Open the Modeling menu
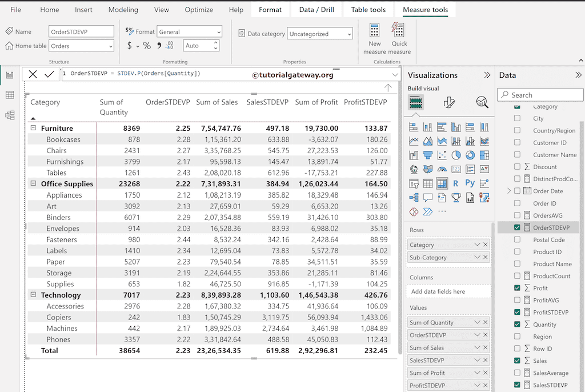 coord(123,9)
